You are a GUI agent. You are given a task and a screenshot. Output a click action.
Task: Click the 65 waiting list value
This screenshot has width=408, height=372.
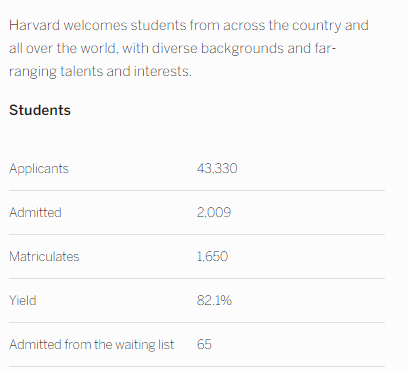(x=204, y=344)
